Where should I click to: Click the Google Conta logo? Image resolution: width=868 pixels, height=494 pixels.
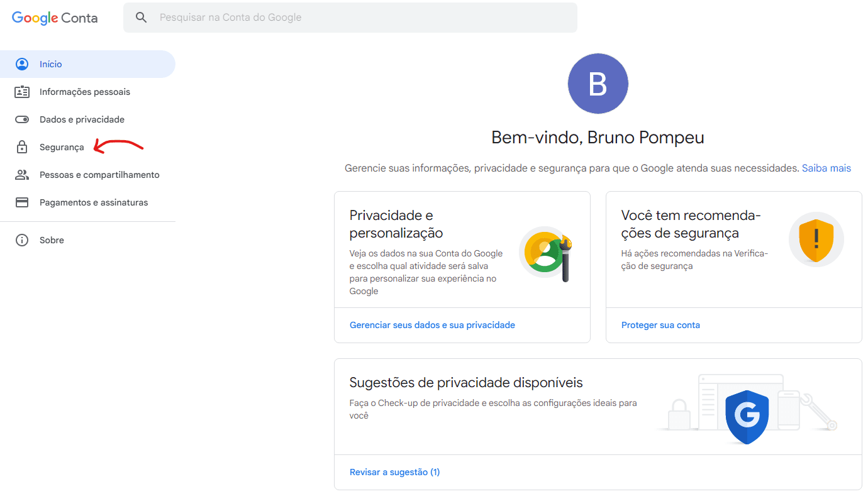tap(55, 18)
